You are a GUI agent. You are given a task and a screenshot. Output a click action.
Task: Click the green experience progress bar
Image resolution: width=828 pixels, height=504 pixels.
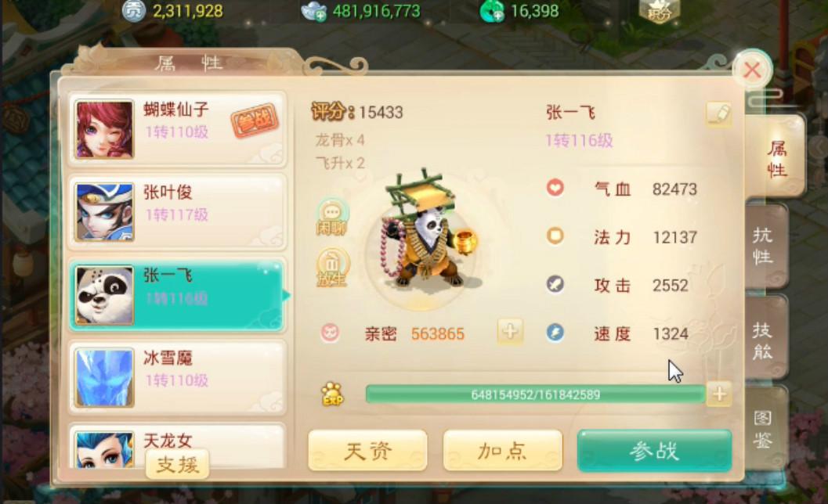(x=536, y=394)
